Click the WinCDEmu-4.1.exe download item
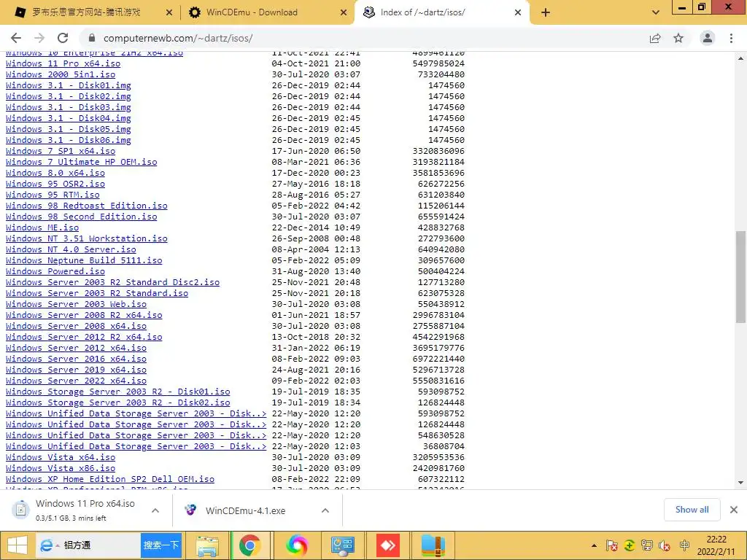The height and width of the screenshot is (560, 747). (245, 510)
